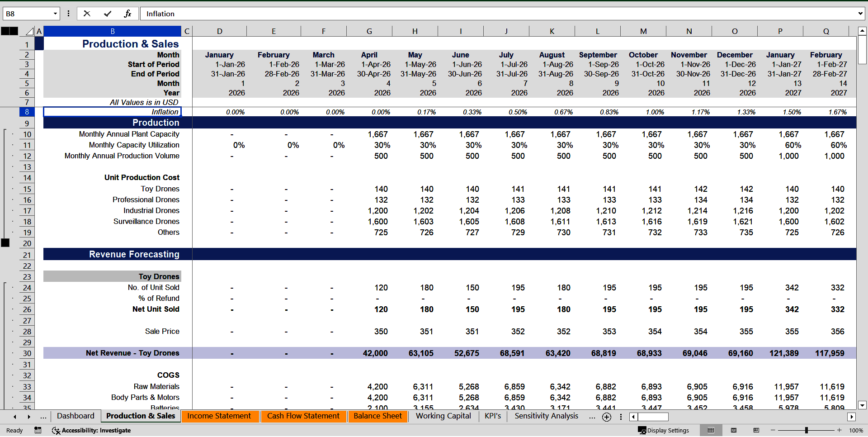This screenshot has width=868, height=437.
Task: Switch to Page Break Preview
Action: [756, 430]
